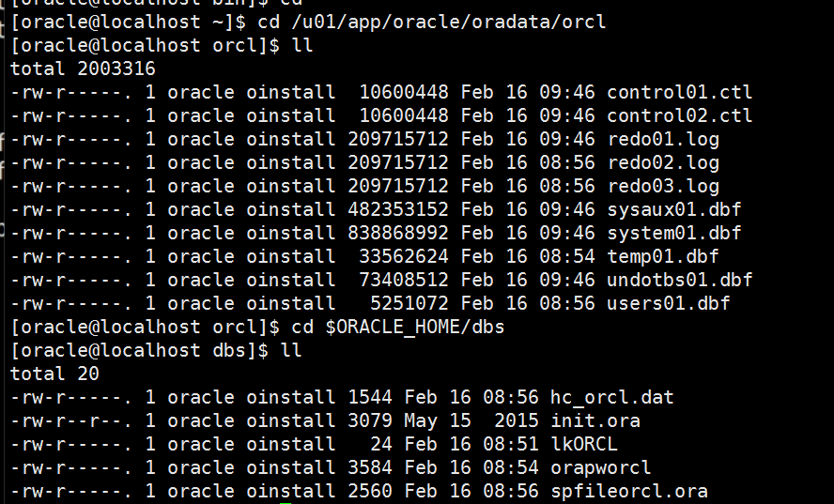Screen dimensions: 834x504
Task: Click the 'll' command after orcl]$ prompt
Action: point(302,45)
